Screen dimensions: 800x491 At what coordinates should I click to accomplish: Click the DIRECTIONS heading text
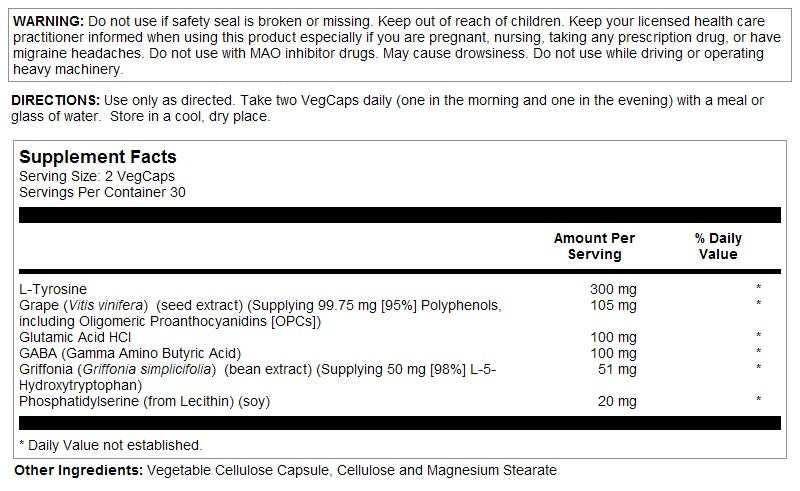point(55,101)
